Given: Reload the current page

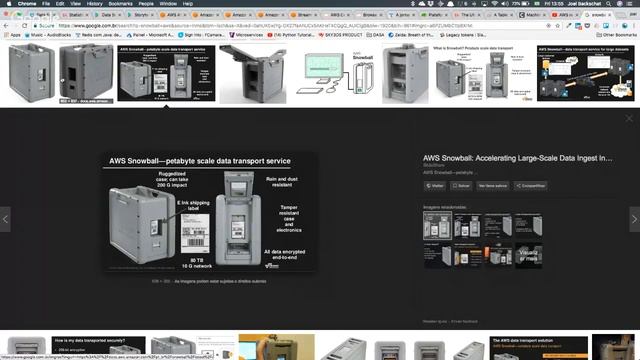Looking at the screenshot, I should pos(24,25).
